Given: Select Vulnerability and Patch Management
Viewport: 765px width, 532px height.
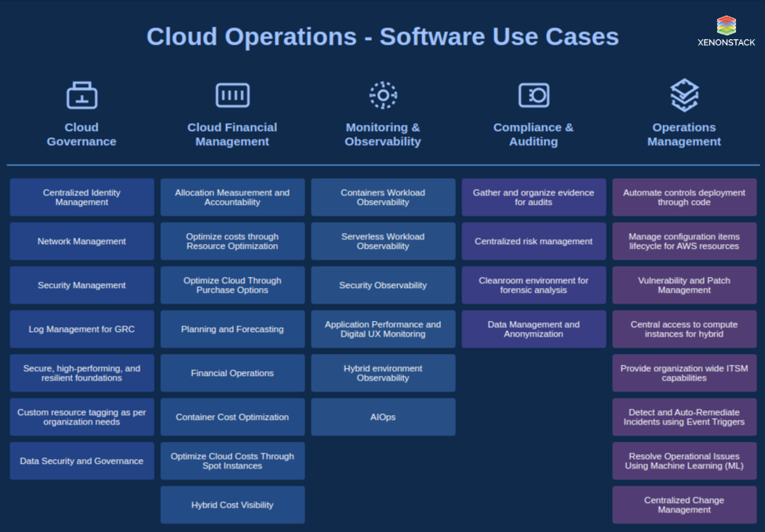Looking at the screenshot, I should coord(683,285).
